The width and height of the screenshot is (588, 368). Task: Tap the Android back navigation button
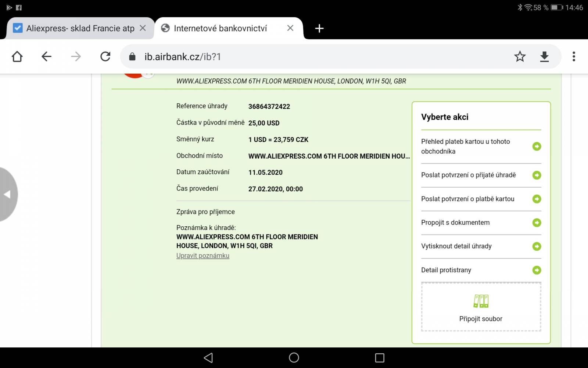[x=208, y=358]
